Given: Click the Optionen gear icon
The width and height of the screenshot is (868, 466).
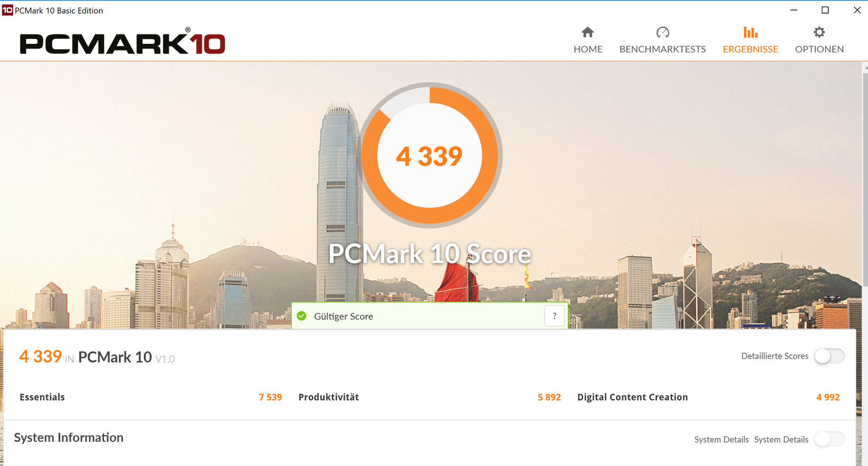Looking at the screenshot, I should (x=819, y=32).
